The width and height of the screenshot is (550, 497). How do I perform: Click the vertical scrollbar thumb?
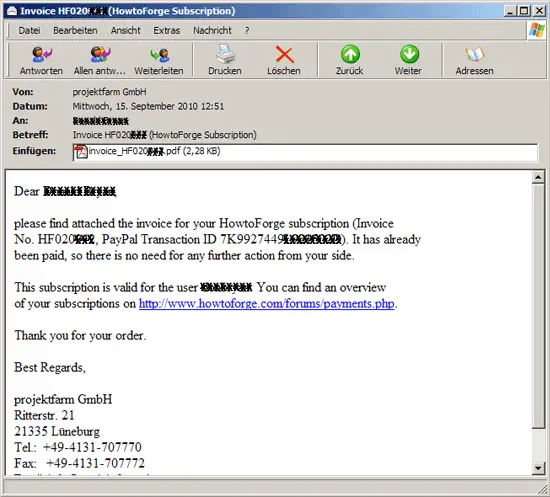click(538, 307)
